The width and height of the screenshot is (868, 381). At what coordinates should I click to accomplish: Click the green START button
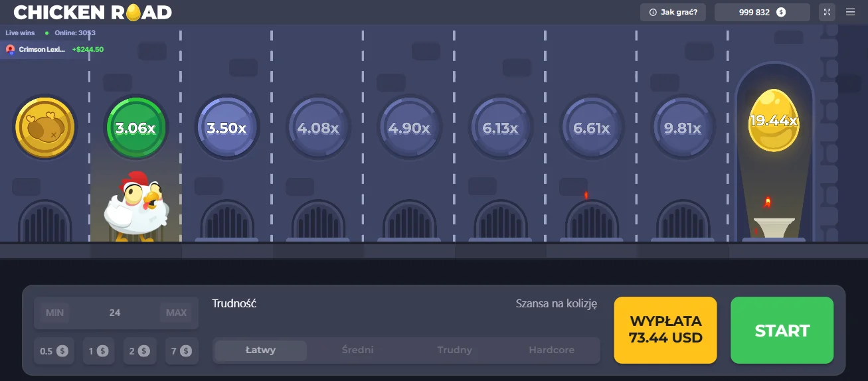pyautogui.click(x=782, y=330)
